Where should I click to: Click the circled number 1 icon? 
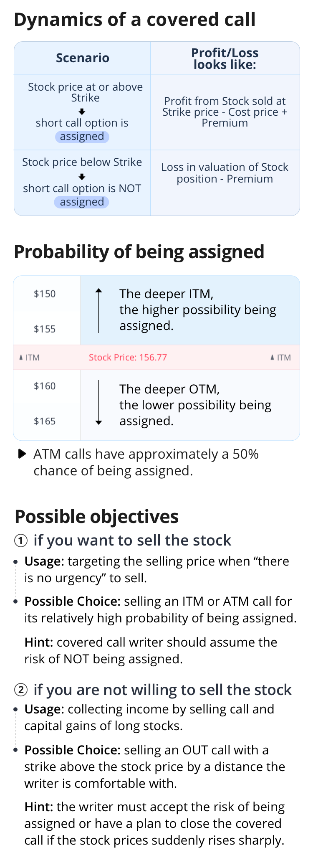(21, 541)
